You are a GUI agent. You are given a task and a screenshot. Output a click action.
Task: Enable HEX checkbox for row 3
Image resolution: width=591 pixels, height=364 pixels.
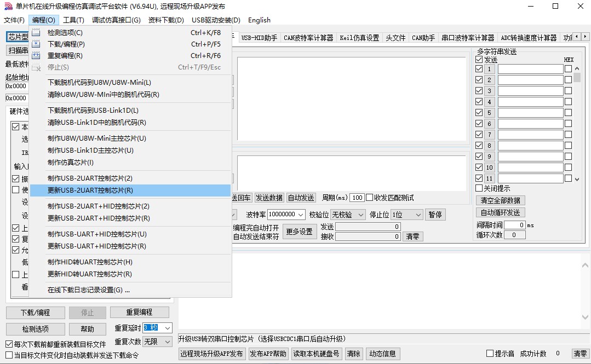click(569, 91)
